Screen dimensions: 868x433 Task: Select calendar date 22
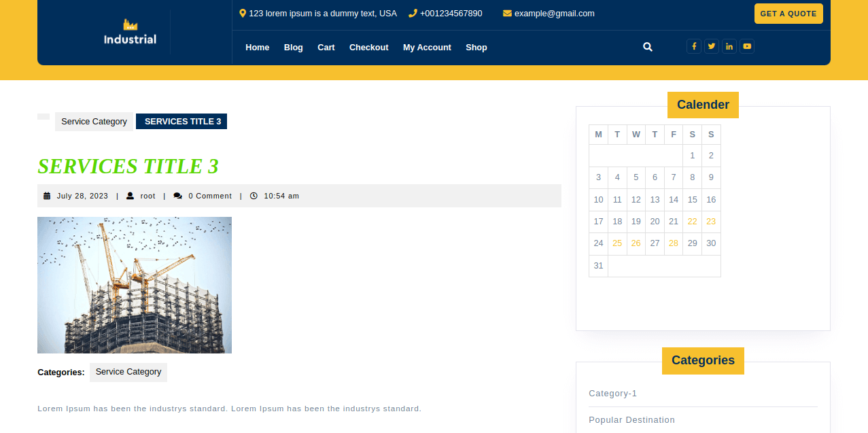(x=692, y=222)
